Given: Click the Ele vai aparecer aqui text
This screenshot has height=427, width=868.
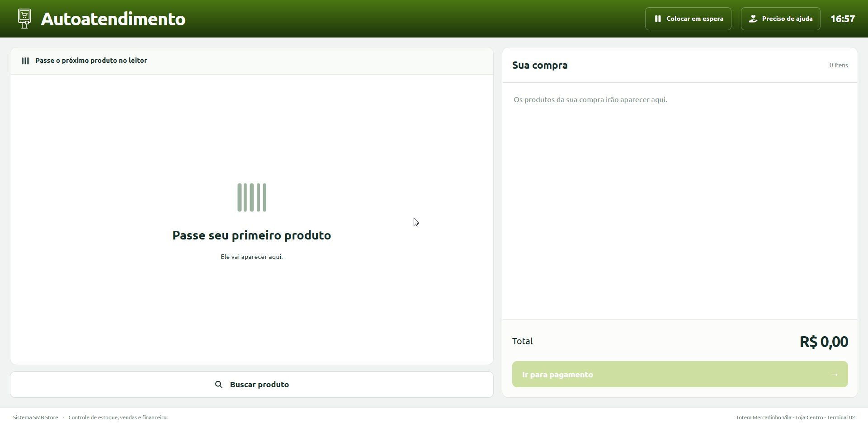Looking at the screenshot, I should (x=252, y=257).
